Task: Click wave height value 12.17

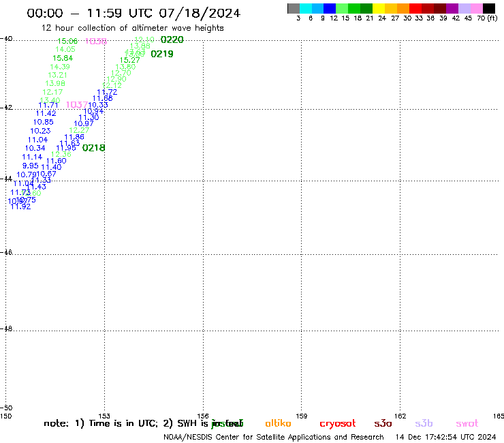Action: [52, 92]
